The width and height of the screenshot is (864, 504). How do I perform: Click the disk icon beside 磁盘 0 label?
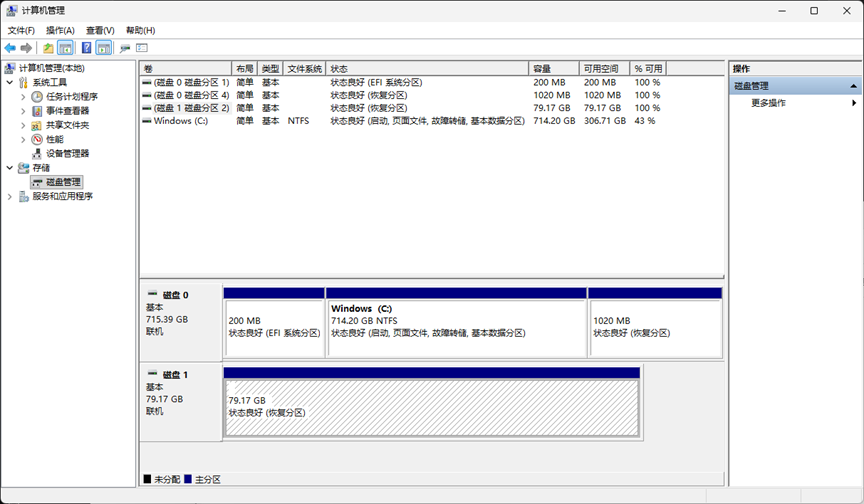tap(153, 294)
